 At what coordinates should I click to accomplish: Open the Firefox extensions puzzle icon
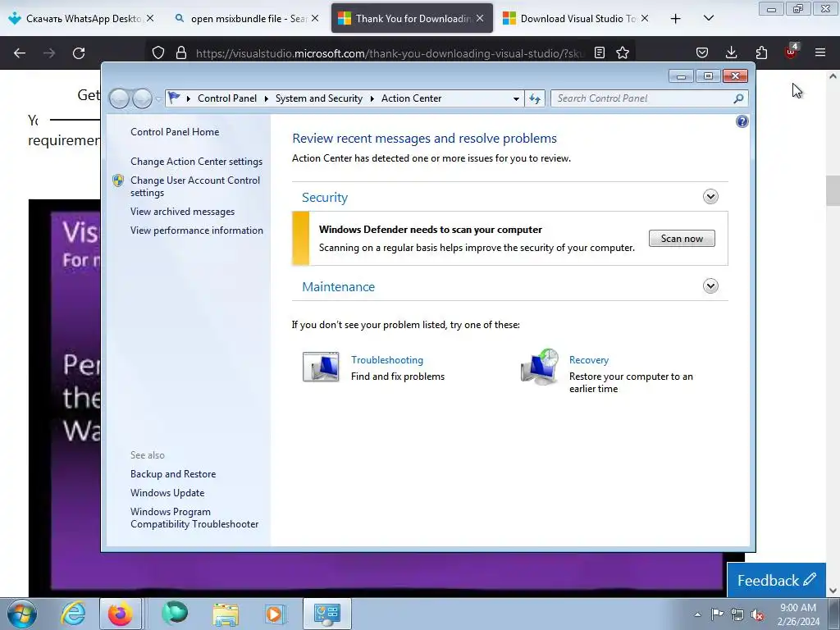point(761,53)
